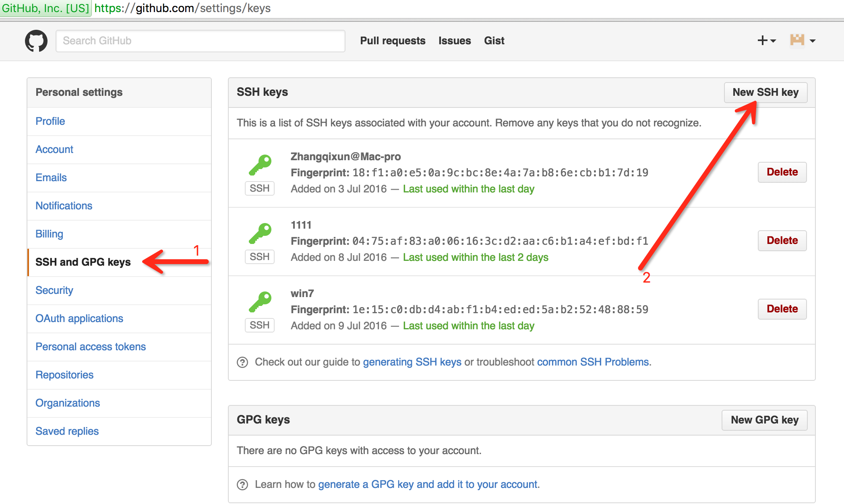
Task: Click green key icon for 1111
Action: pyautogui.click(x=260, y=233)
